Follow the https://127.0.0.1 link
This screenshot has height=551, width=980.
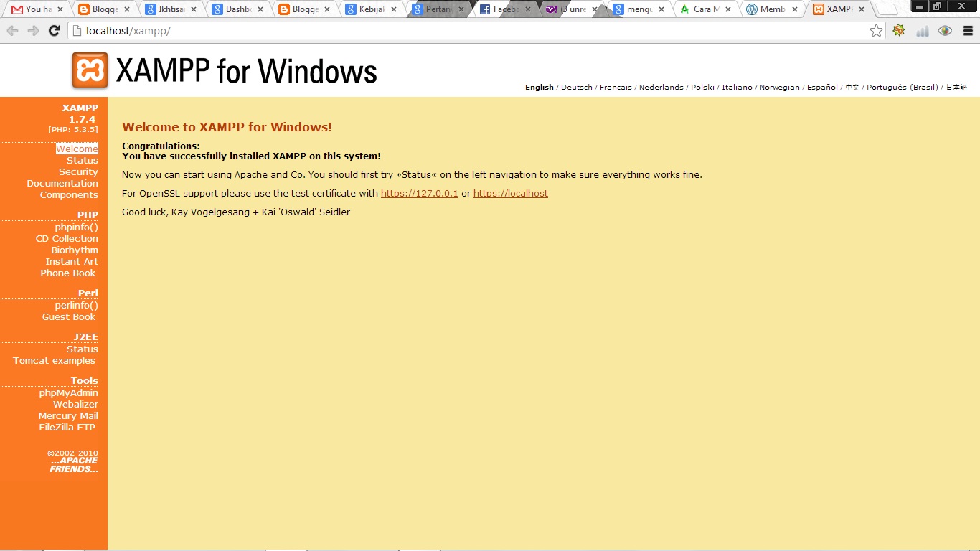420,193
